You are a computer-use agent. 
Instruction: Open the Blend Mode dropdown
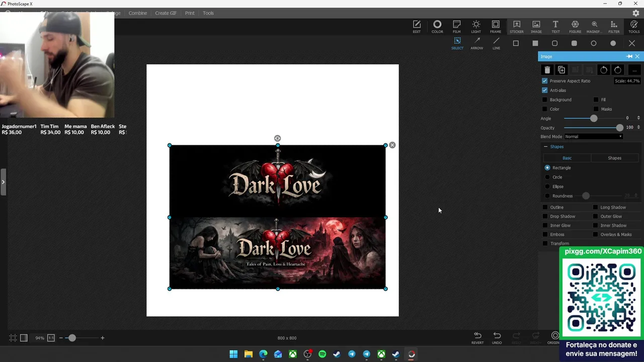coord(594,137)
